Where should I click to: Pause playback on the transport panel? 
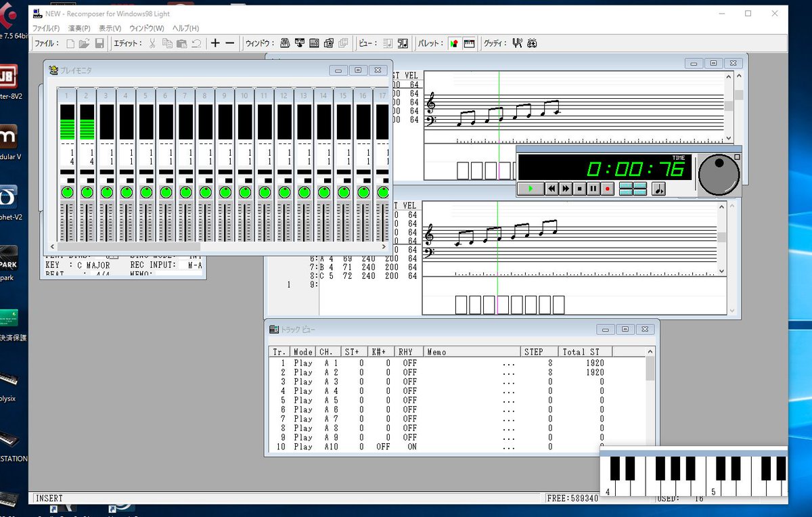pyautogui.click(x=593, y=189)
